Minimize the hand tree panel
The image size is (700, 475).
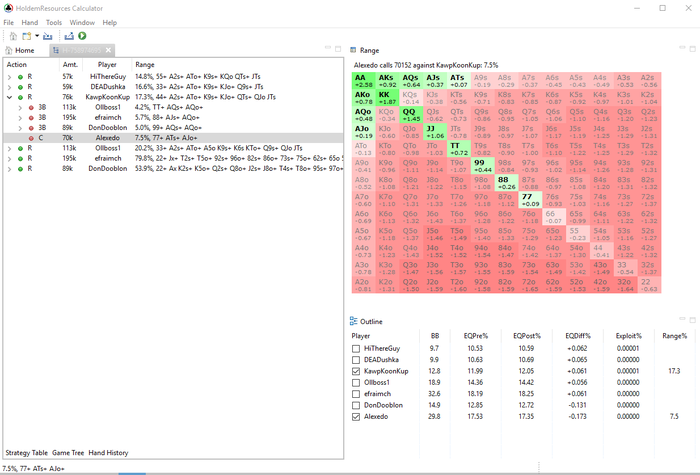[x=328, y=48]
